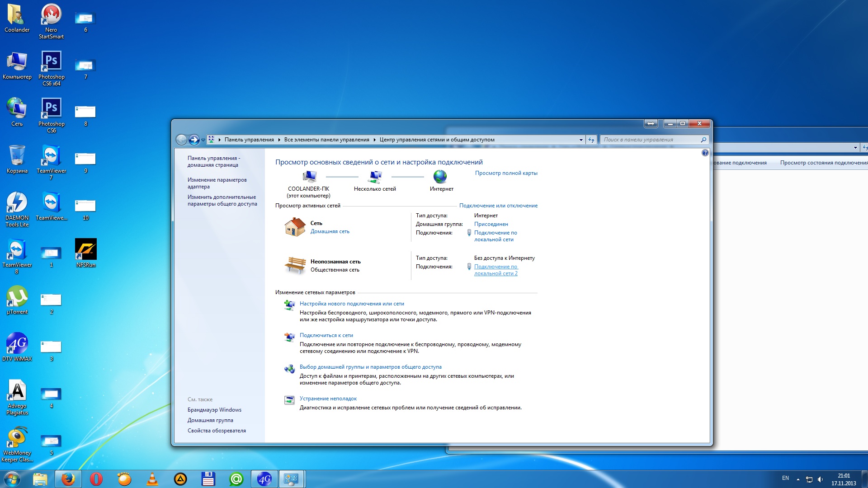Expand the address bar history dropdown
The width and height of the screenshot is (868, 488).
pos(581,140)
